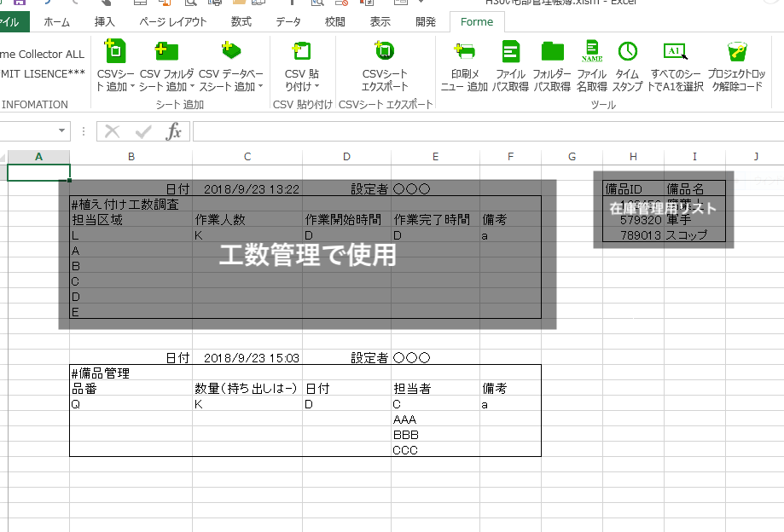Click the 備品ID header cell

click(633, 188)
